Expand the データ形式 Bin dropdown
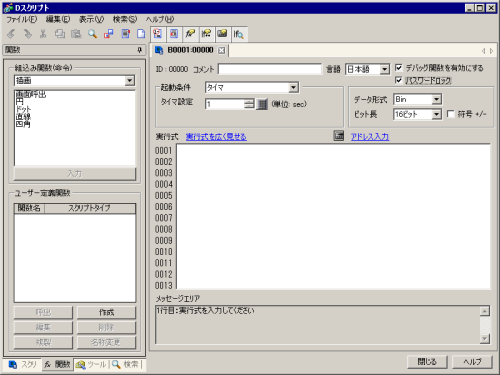 pyautogui.click(x=436, y=99)
